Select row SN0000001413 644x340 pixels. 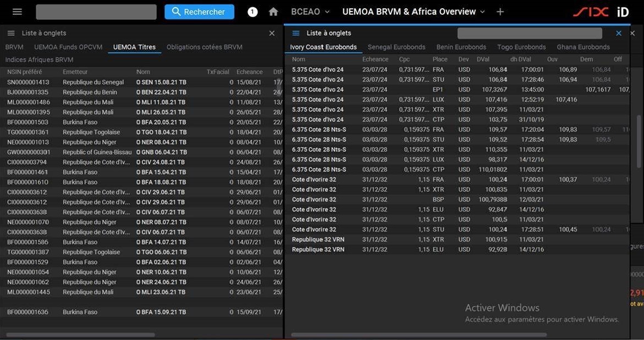pos(142,82)
